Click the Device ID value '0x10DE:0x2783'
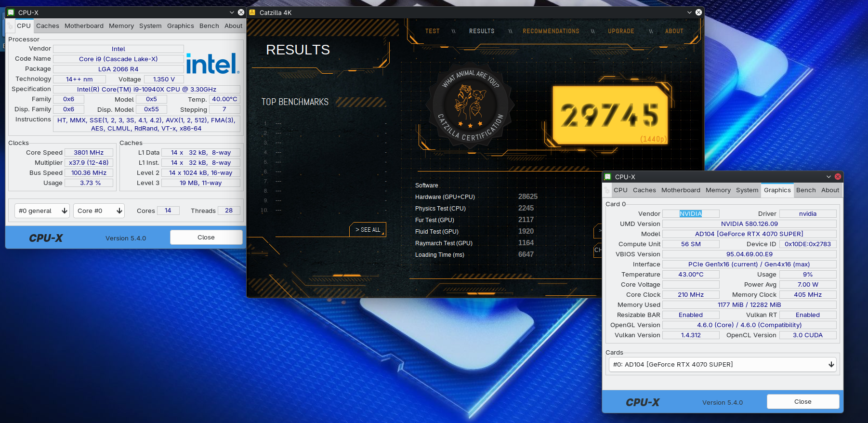 click(808, 244)
